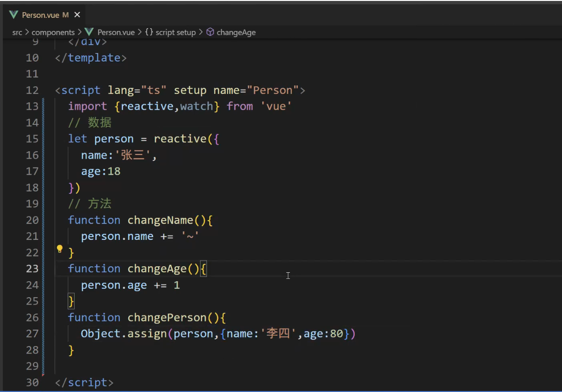The image size is (562, 392).
Task: Click the lightbulb code action icon
Action: 60,249
